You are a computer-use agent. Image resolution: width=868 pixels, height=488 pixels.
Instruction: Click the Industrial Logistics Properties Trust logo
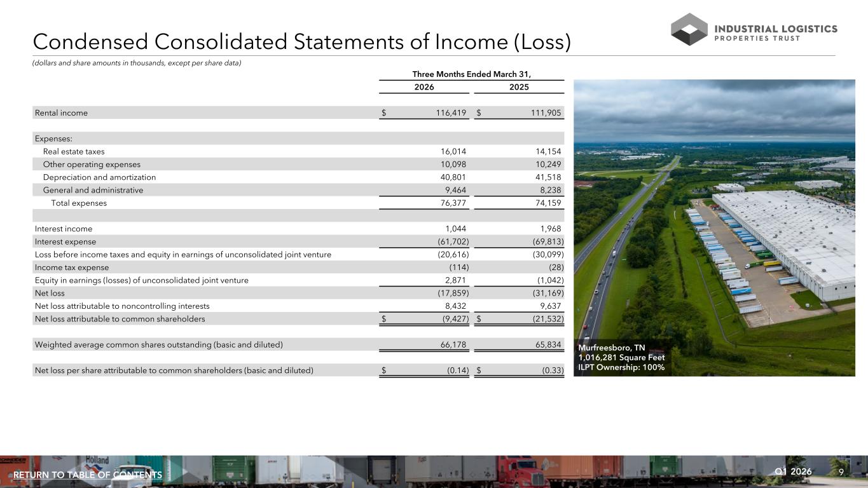pyautogui.click(x=754, y=29)
